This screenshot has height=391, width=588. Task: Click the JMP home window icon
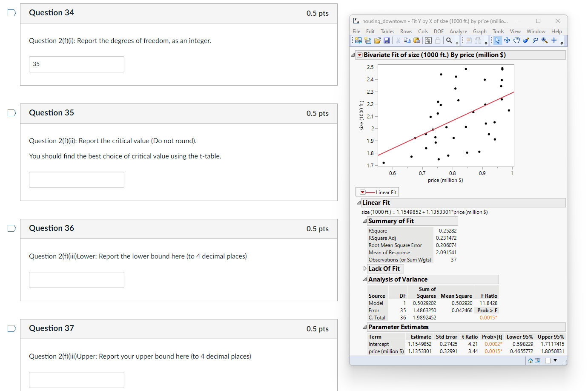tap(531, 360)
